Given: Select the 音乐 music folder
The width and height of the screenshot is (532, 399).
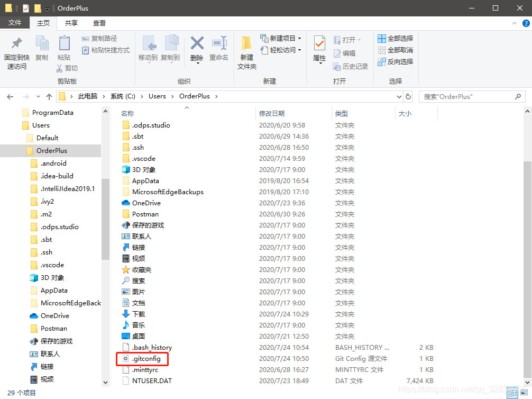Looking at the screenshot, I should 133,325.
